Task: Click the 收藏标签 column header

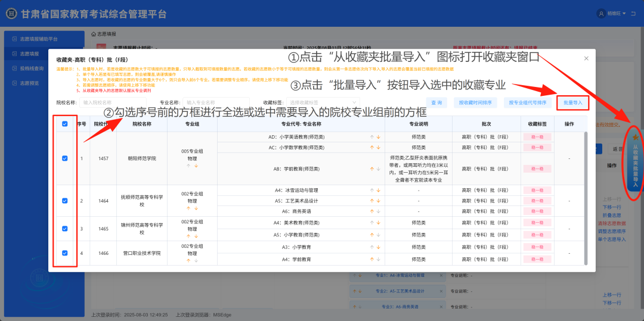Action: click(x=537, y=124)
